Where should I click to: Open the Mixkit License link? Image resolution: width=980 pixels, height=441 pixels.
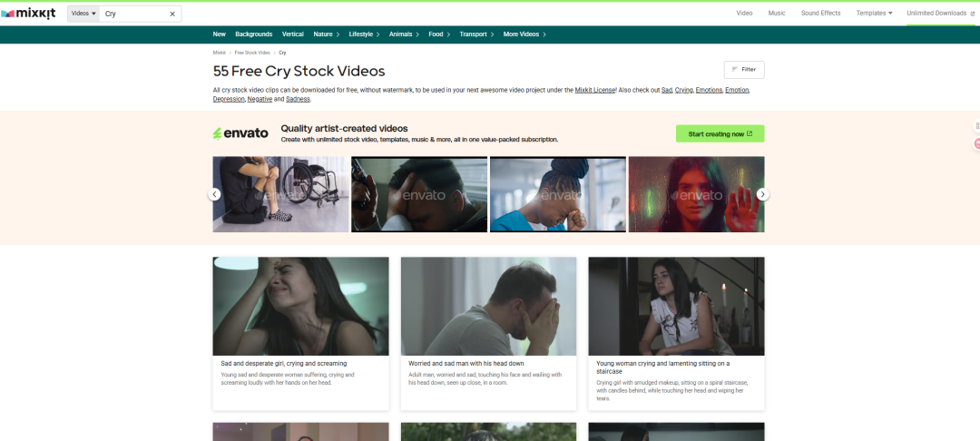point(595,91)
